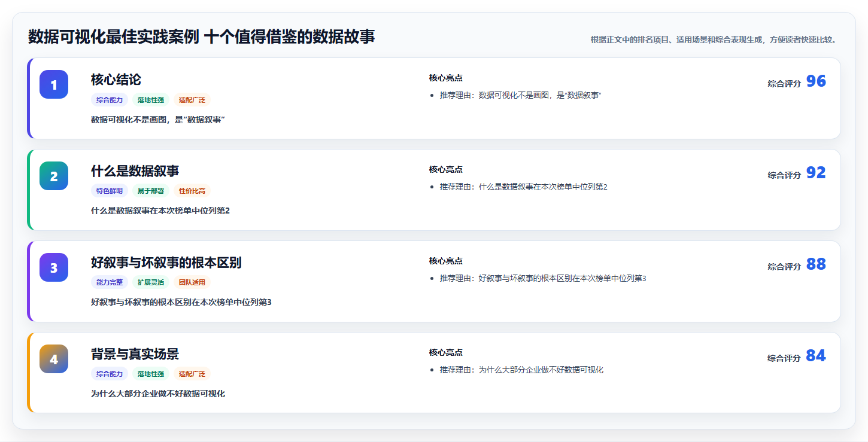The height and width of the screenshot is (442, 868).
Task: Click the bold summary 好叙事与坏叙事的根本区别在本次榜单中位列第3
Action: 181,303
